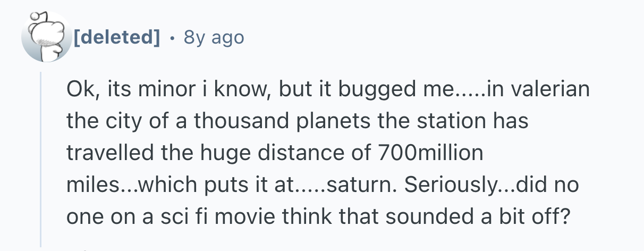
Task: Click the dot separator beside the username
Action: tap(171, 38)
